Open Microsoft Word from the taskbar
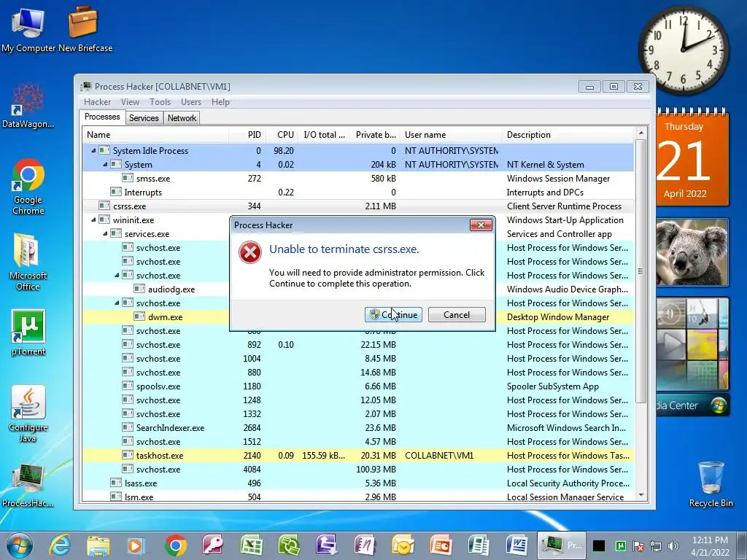 (516, 545)
